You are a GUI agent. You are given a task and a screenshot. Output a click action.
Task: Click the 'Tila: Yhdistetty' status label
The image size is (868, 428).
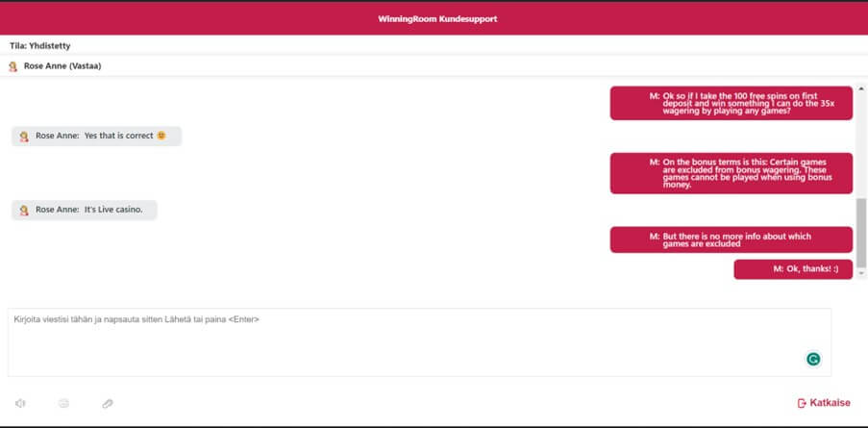[x=39, y=45]
